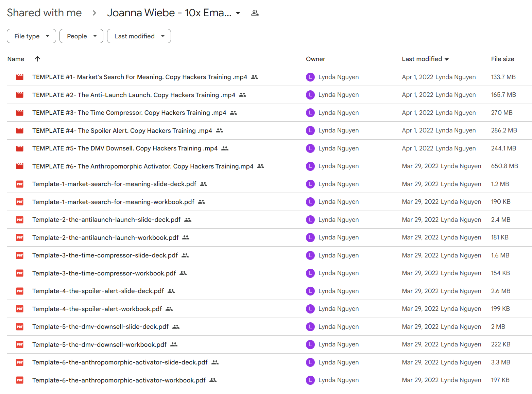The height and width of the screenshot is (394, 532).
Task: Click the File size column header
Action: pos(502,59)
